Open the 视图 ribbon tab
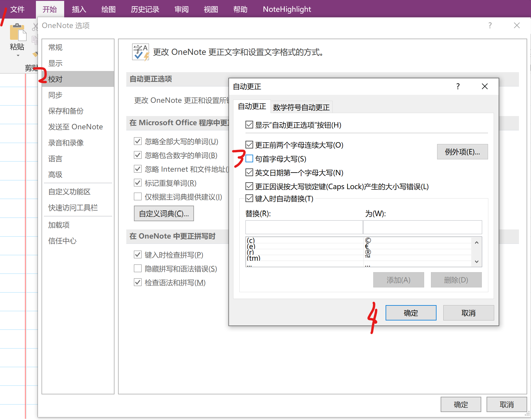 (x=211, y=9)
